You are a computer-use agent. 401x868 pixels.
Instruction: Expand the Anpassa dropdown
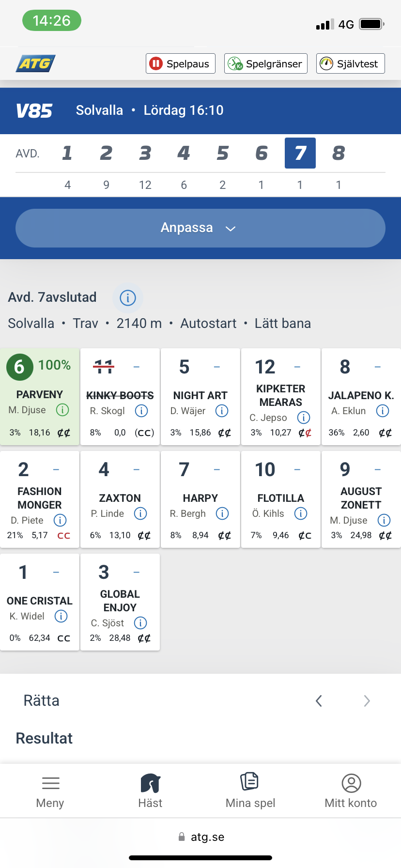pyautogui.click(x=200, y=228)
